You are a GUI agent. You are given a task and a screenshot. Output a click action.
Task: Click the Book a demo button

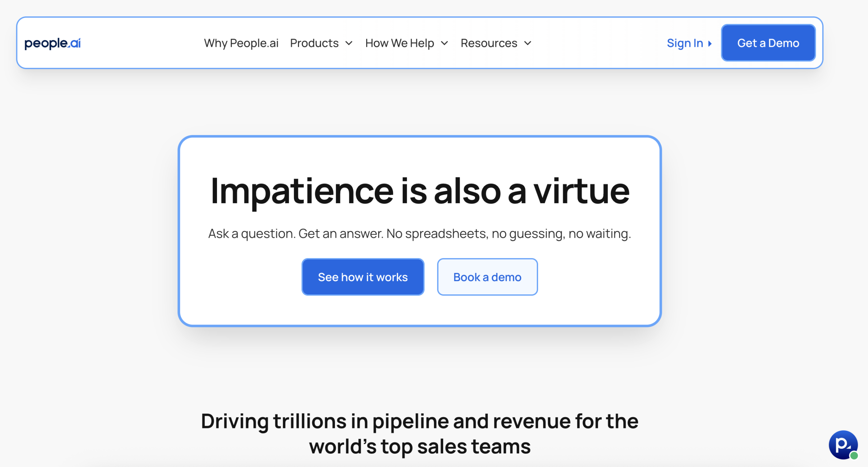[x=487, y=277]
